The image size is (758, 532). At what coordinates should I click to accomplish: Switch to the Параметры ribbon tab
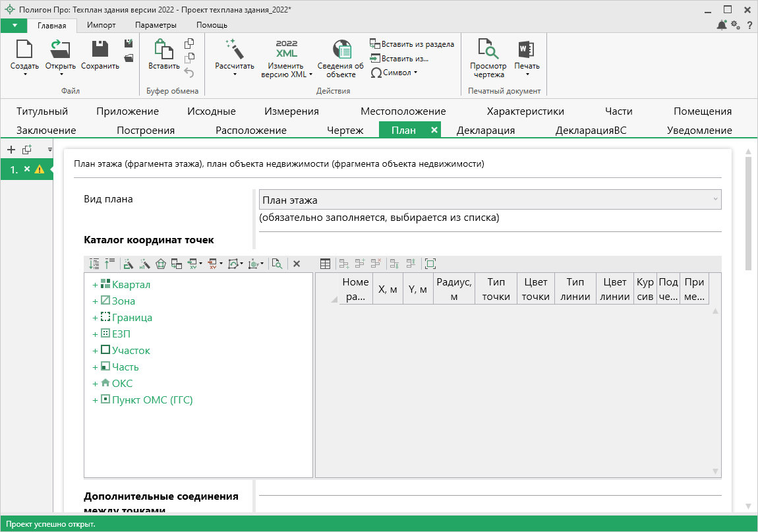coord(156,25)
